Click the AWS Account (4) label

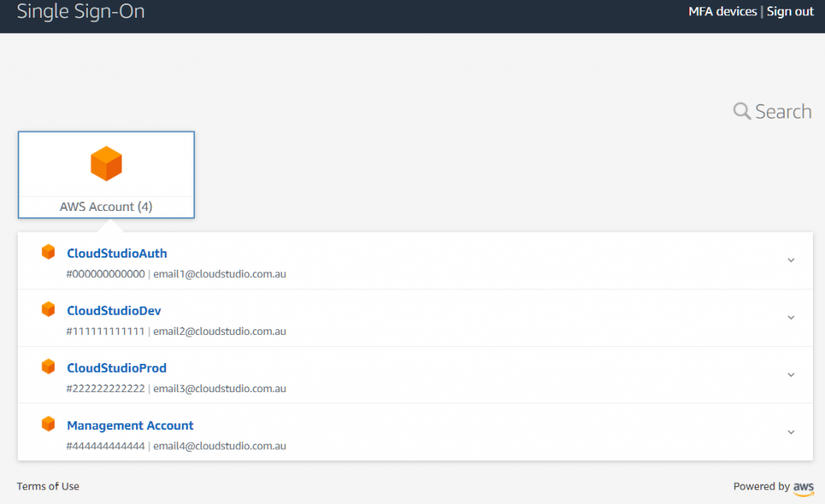[x=106, y=207]
